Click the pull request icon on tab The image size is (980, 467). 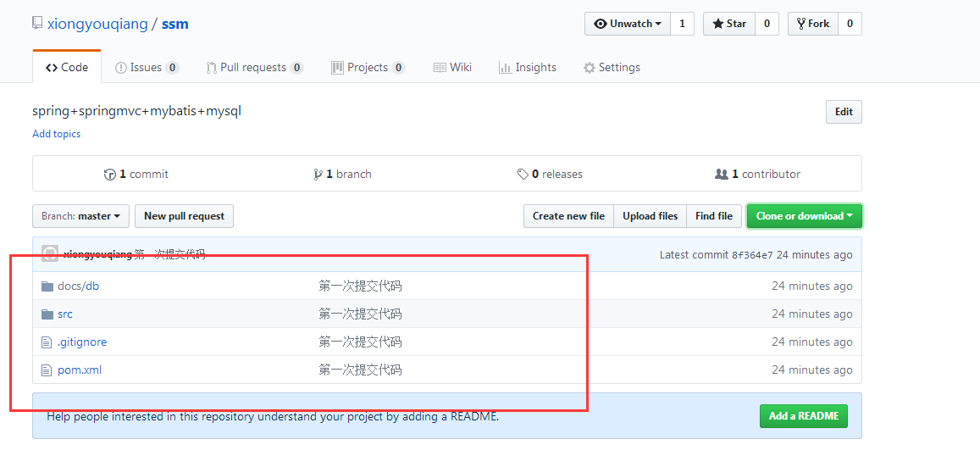pos(211,68)
